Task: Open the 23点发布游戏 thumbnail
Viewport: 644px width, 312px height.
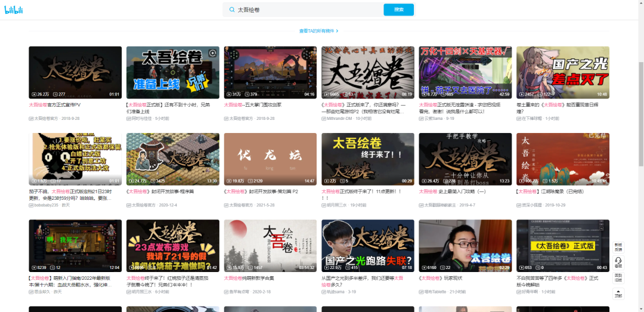Action: 172,246
